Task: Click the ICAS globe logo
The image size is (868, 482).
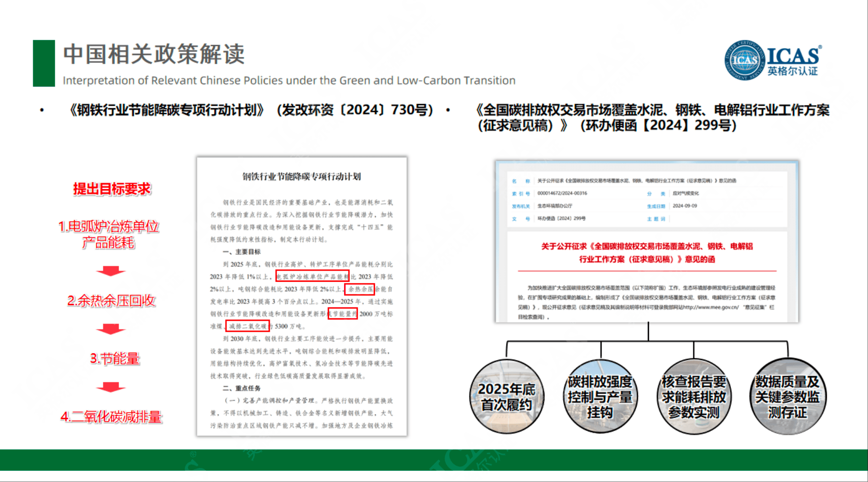Action: (745, 60)
